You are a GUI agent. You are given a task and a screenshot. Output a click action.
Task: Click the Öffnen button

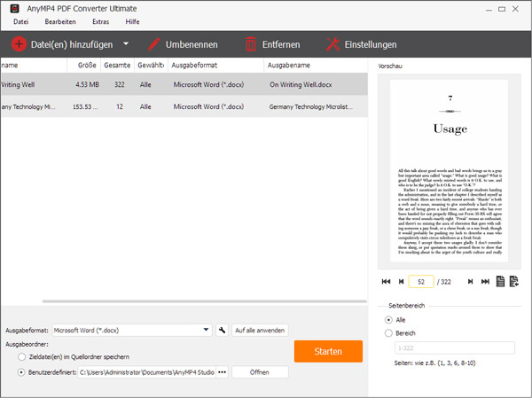click(260, 372)
